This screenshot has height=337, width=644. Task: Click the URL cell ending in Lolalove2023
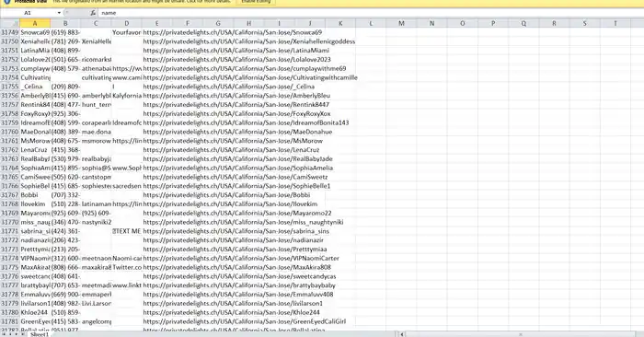(237, 59)
